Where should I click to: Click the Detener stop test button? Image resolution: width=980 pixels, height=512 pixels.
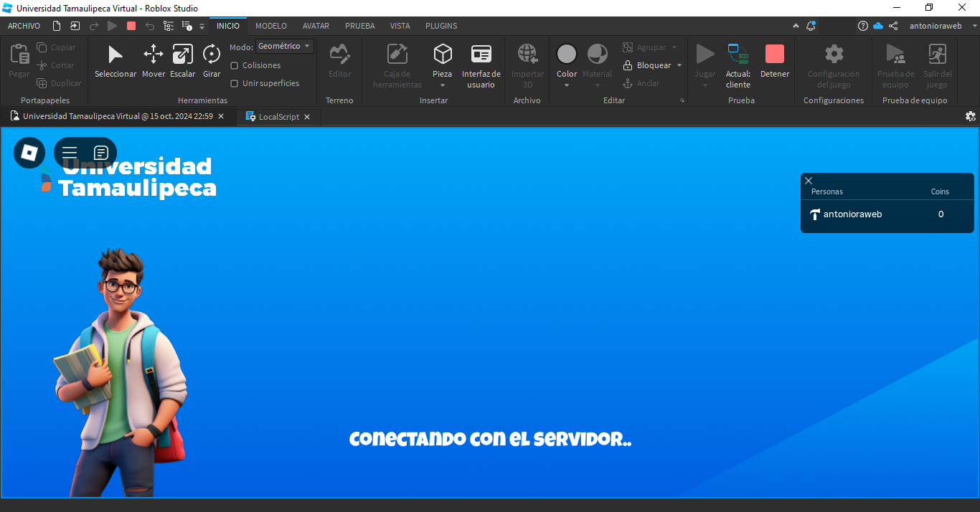775,62
